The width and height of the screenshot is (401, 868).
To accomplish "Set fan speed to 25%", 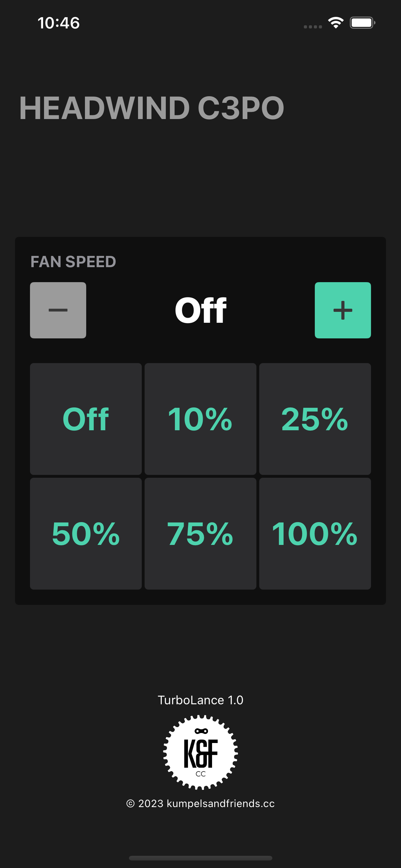I will [315, 419].
